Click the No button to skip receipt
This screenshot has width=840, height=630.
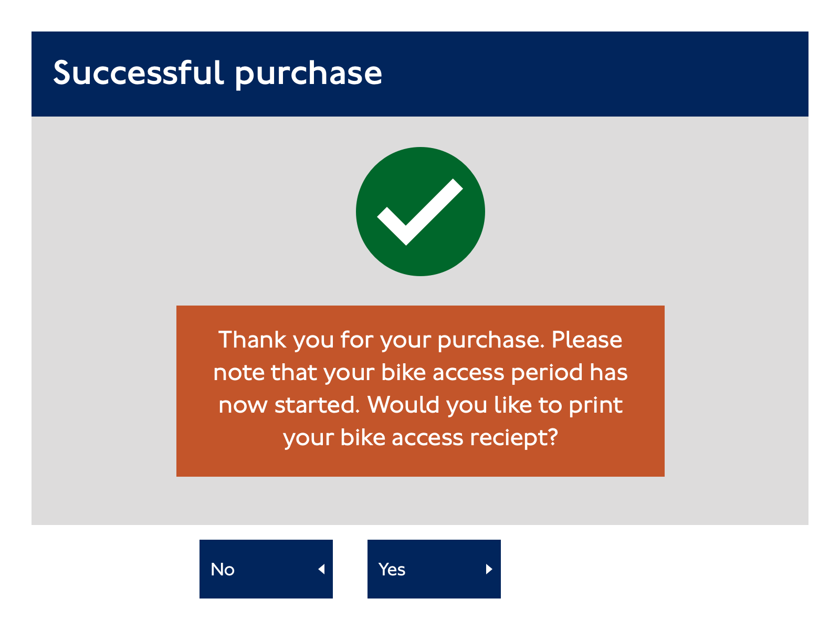pos(266,569)
